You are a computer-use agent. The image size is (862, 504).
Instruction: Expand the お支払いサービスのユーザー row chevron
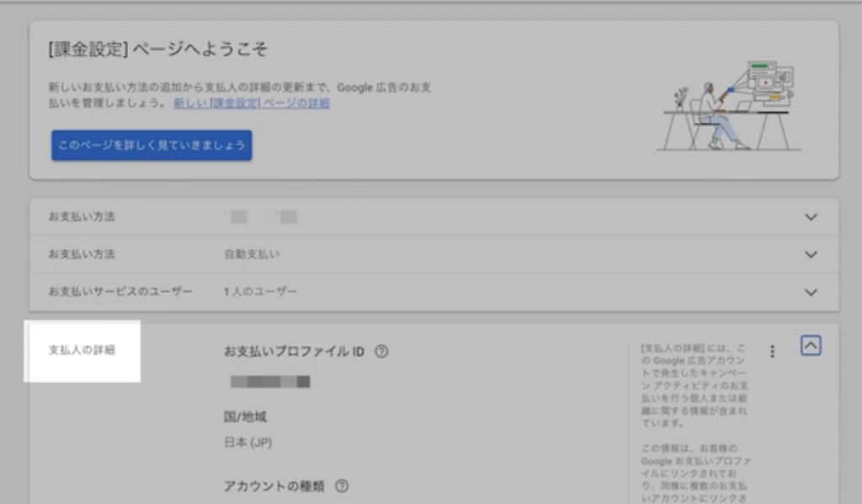point(811,292)
